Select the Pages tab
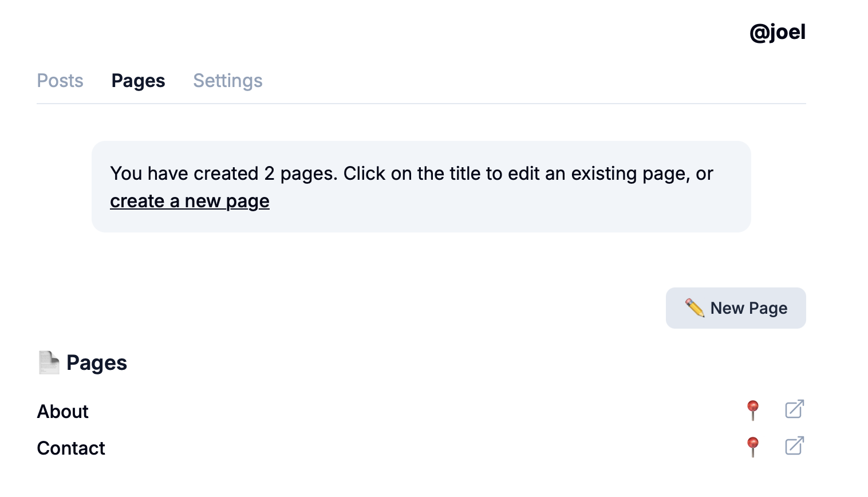This screenshot has width=868, height=497. (x=138, y=81)
